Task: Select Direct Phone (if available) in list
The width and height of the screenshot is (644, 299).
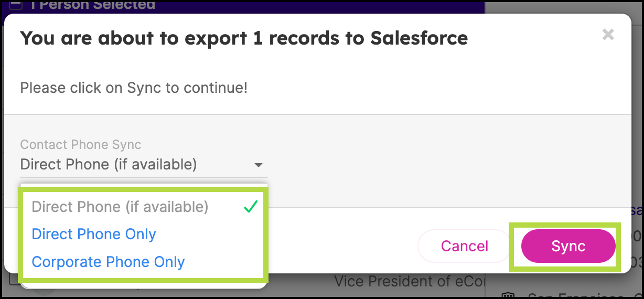Action: point(120,207)
